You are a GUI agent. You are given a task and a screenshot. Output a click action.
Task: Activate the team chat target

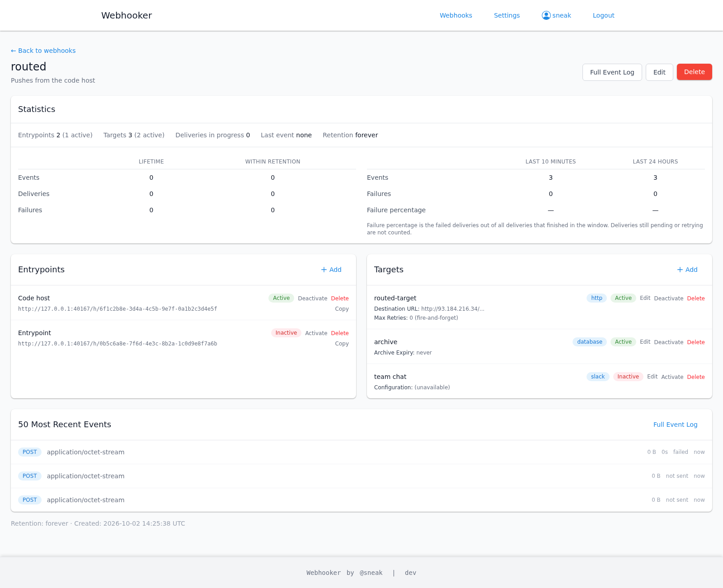point(672,377)
